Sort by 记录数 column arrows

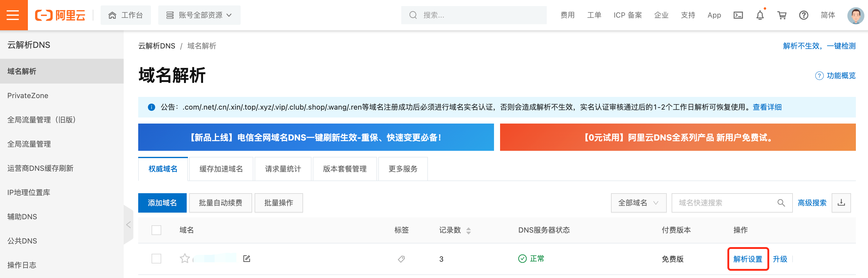pos(468,230)
